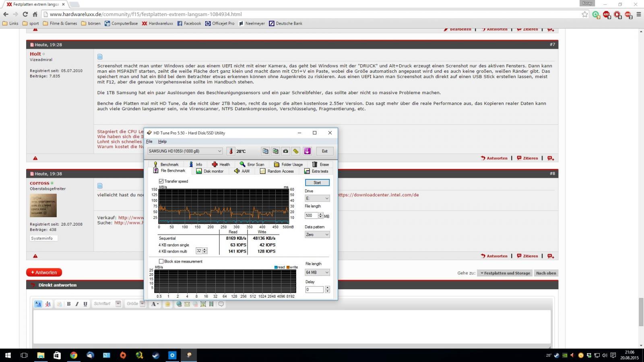Click the Delay input field
Image resolution: width=644 pixels, height=362 pixels.
pos(314,290)
